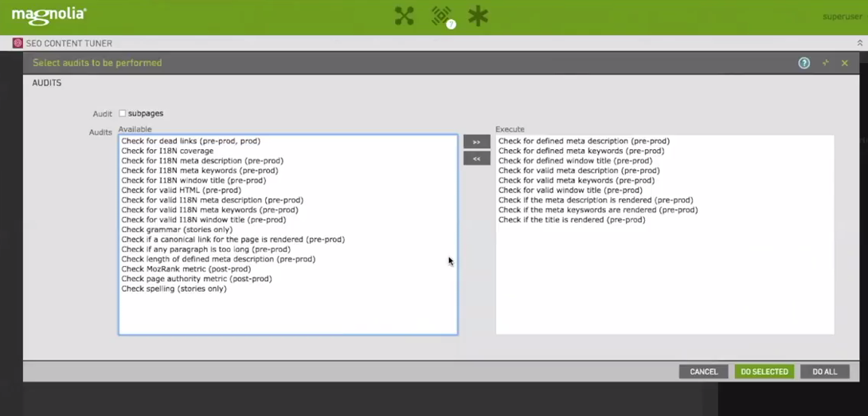
Task: Click the help question mark icon
Action: pos(804,63)
